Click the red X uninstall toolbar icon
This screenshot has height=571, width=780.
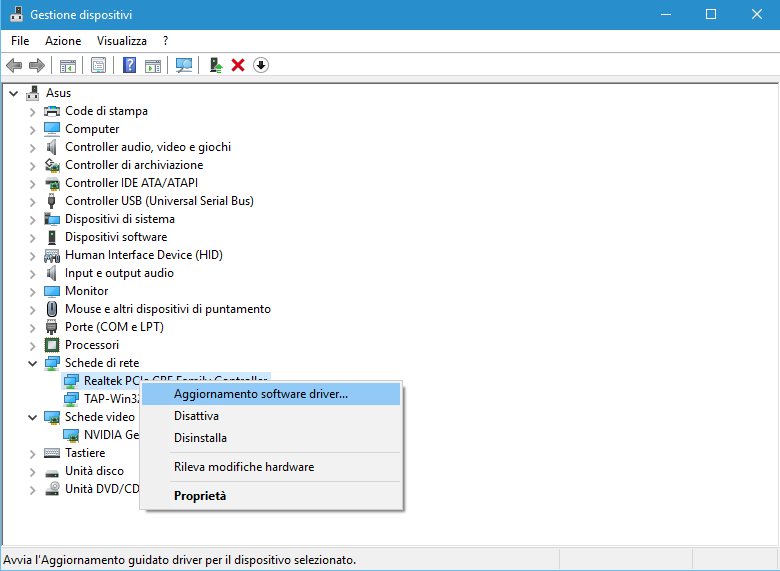click(238, 65)
